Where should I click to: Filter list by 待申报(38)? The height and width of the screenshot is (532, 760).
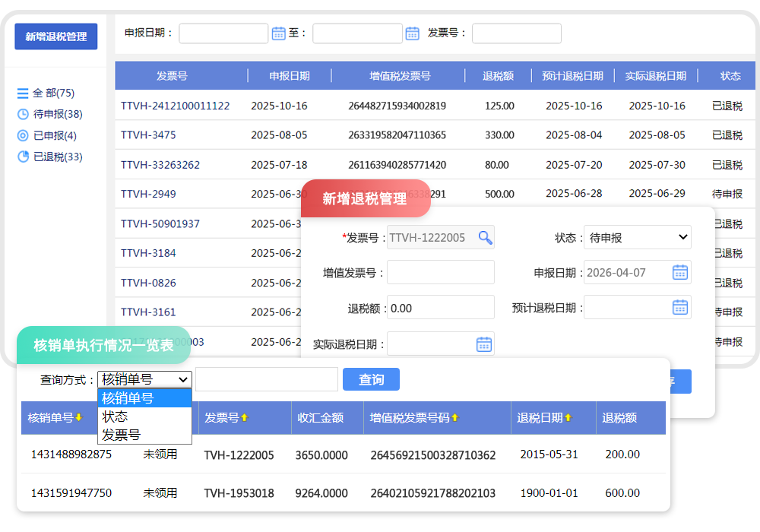tap(58, 114)
